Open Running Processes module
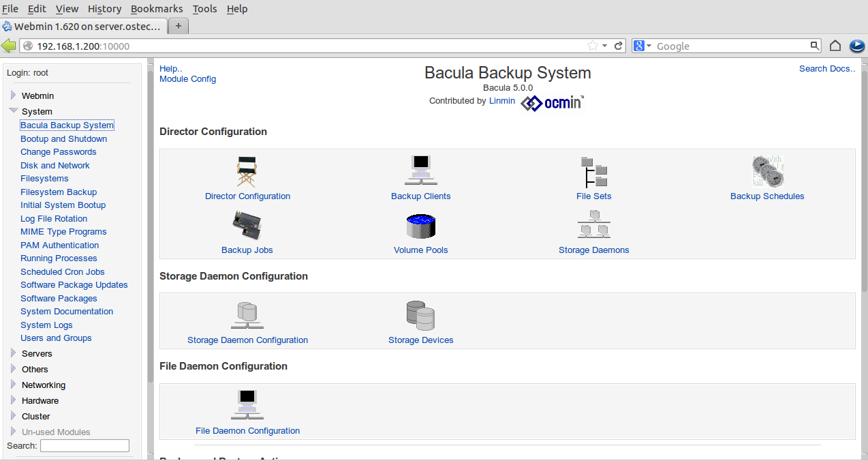 pos(59,258)
